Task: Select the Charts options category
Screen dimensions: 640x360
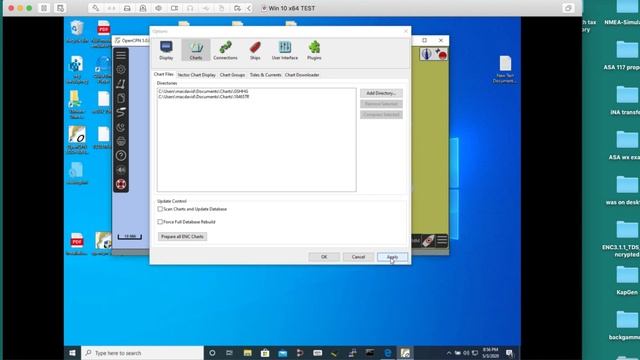Action: tap(196, 50)
